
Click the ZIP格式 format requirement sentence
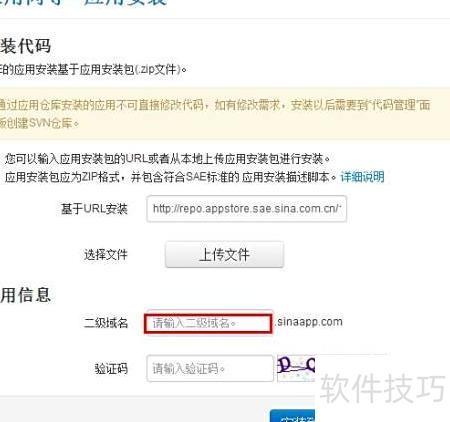coord(171,177)
